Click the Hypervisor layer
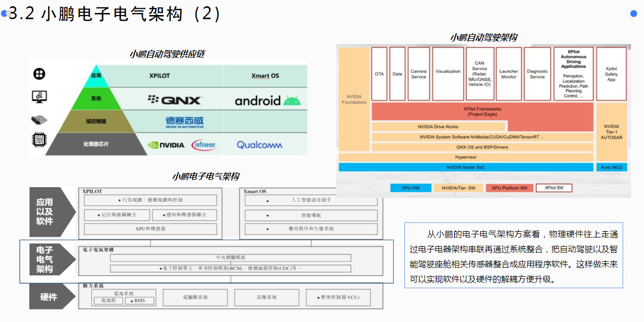Image resolution: width=644 pixels, height=322 pixels. [x=466, y=157]
